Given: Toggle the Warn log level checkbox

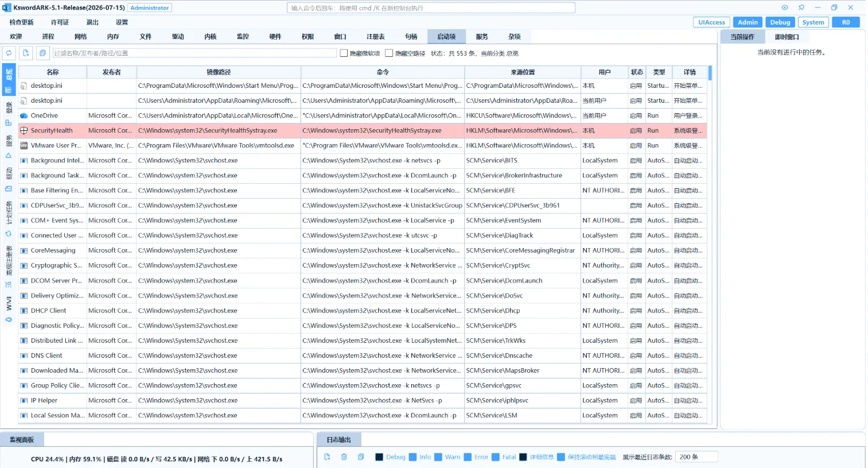Looking at the screenshot, I should 438,457.
